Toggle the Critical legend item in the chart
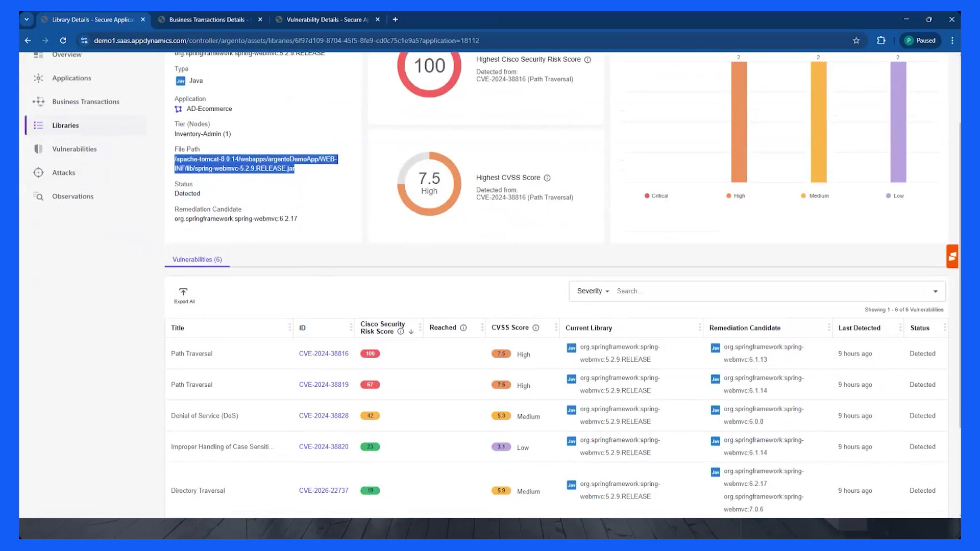This screenshot has width=980, height=551. coord(656,196)
